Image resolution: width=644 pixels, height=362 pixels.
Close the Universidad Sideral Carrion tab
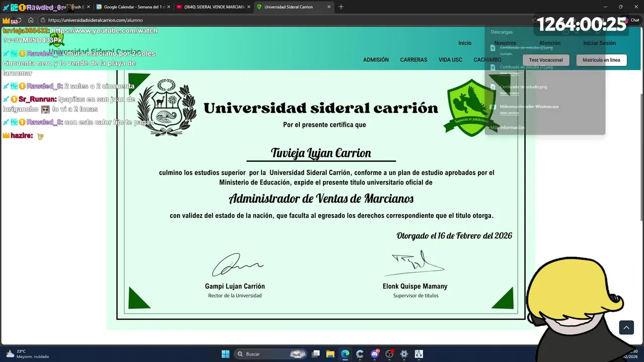point(329,7)
